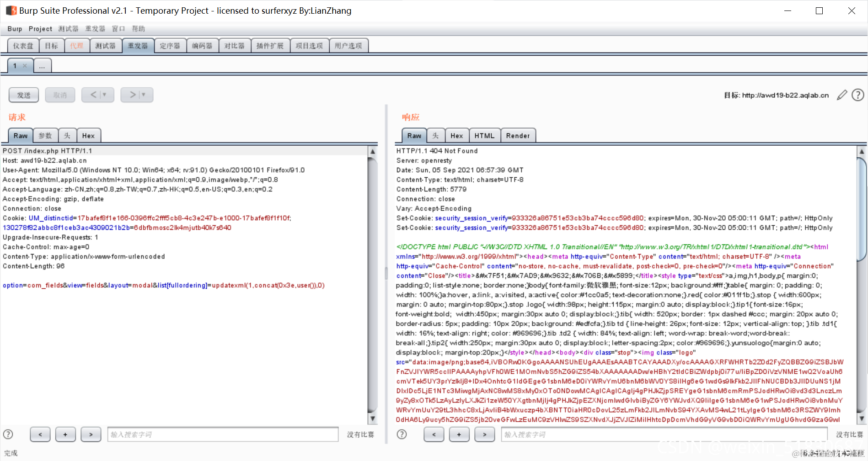Open the 重发器 menu in menu bar

pyautogui.click(x=95, y=29)
